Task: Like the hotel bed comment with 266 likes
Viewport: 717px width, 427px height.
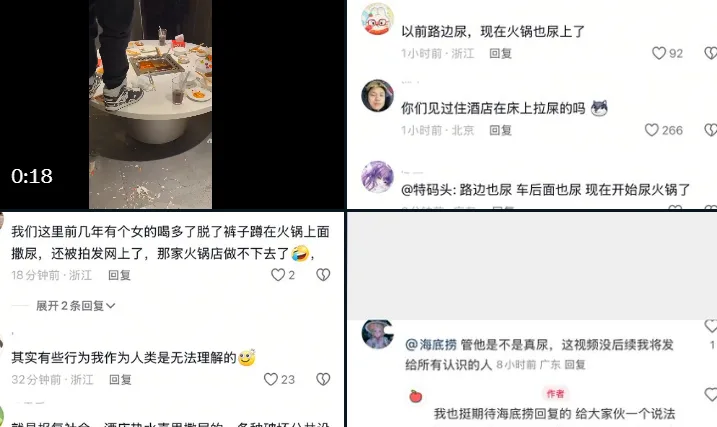Action: [652, 130]
